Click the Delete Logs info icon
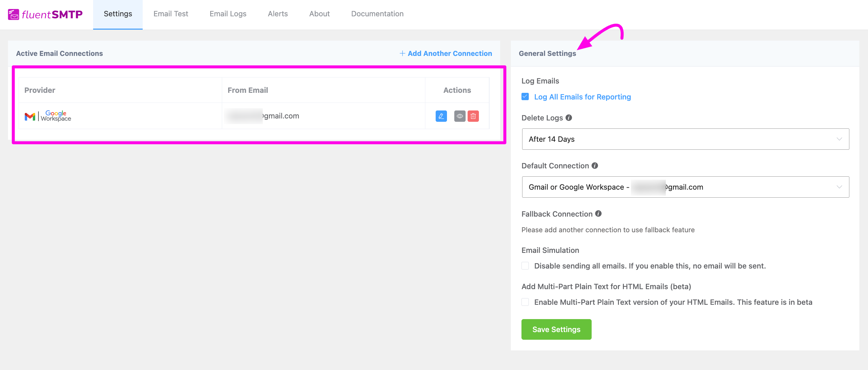 click(x=569, y=117)
